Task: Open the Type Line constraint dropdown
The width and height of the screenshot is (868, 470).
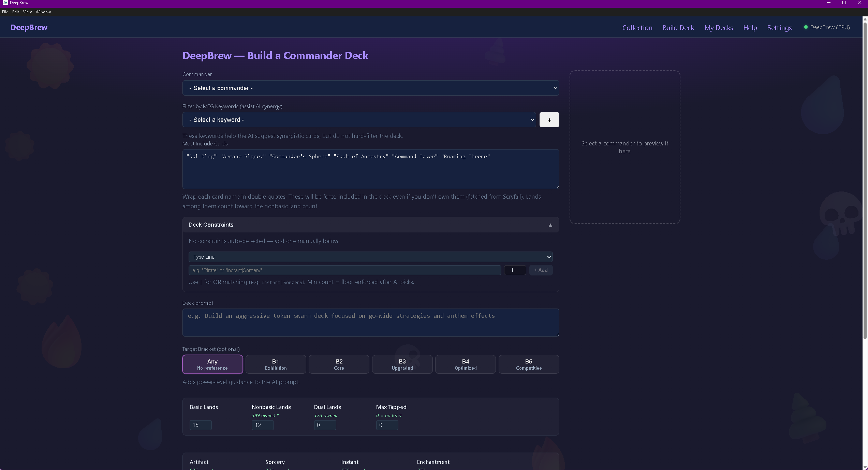Action: [371, 257]
